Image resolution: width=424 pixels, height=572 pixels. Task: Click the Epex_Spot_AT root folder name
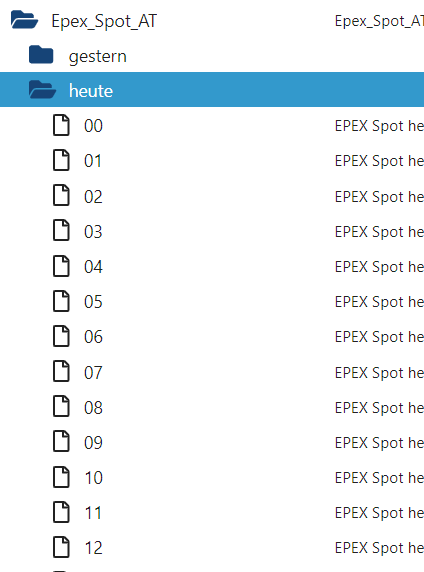[104, 21]
